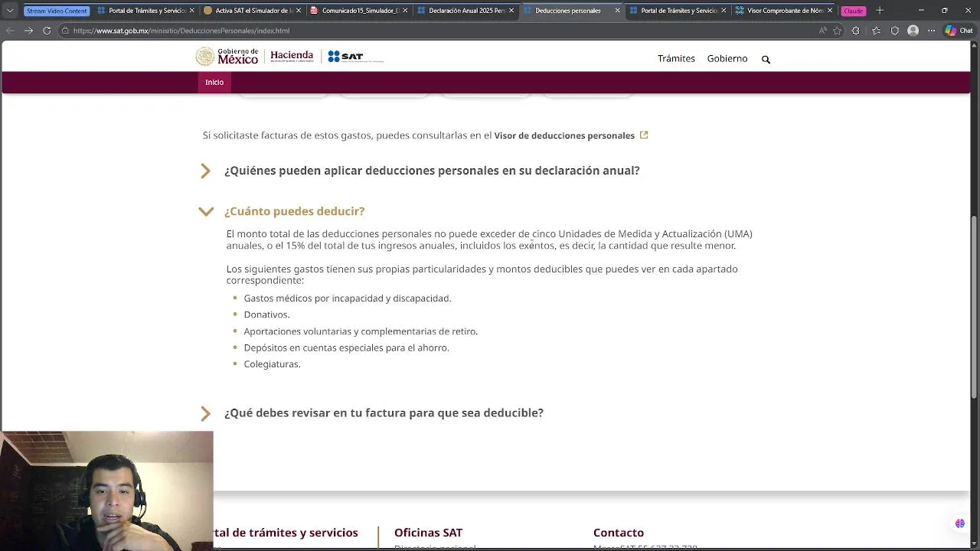Close the Activa SAT el Simulador tab
The image size is (980, 551).
tap(298, 11)
